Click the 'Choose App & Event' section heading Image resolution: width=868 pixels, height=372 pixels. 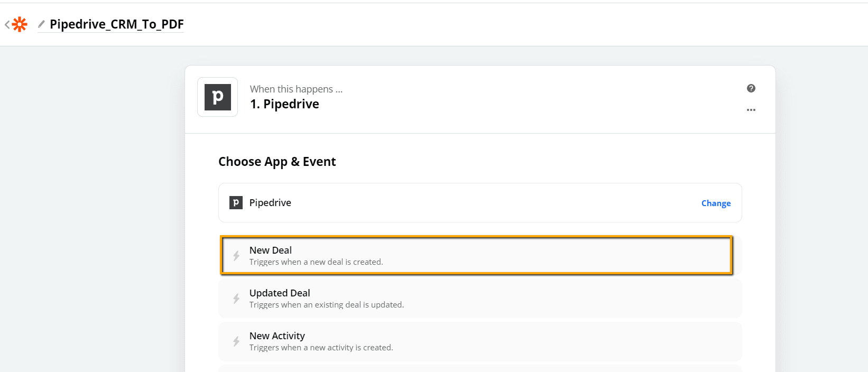(277, 162)
